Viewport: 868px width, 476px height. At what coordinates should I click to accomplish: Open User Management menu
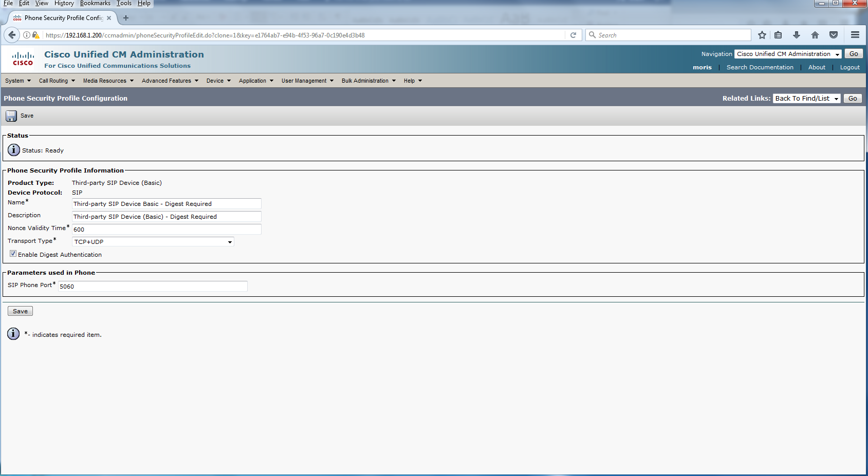[307, 81]
